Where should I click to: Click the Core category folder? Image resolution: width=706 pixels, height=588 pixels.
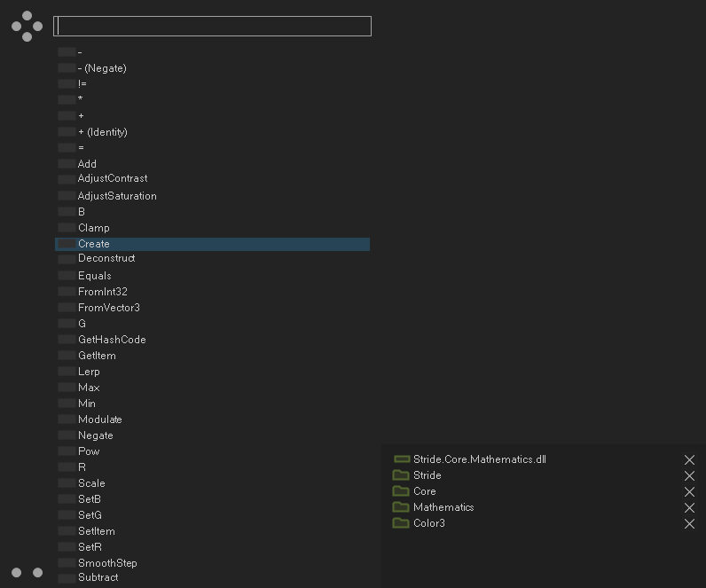click(x=425, y=491)
